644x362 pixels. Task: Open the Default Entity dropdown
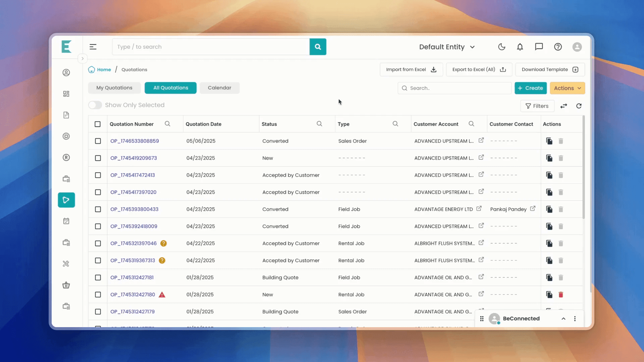[x=447, y=47]
